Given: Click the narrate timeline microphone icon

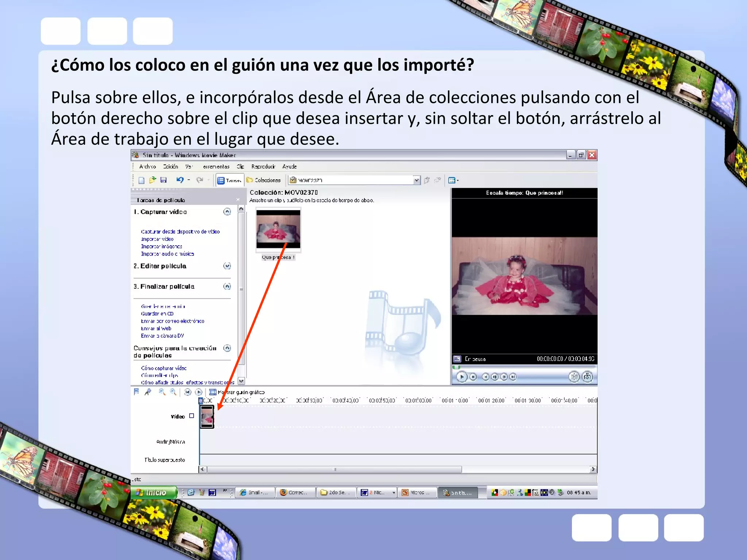Looking at the screenshot, I should point(148,392).
